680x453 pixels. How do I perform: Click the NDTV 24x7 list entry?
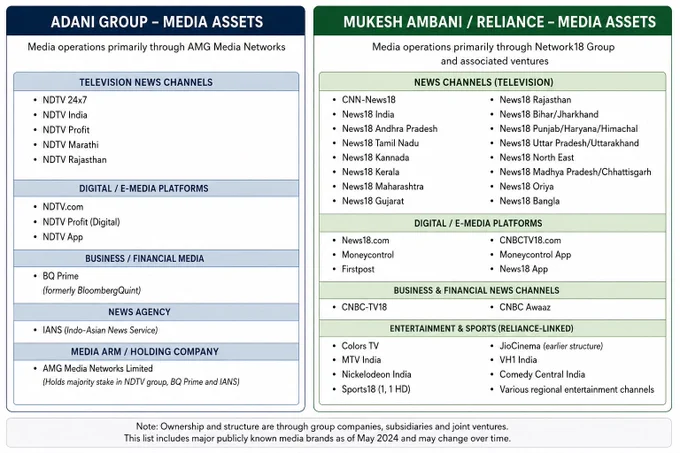(65, 100)
